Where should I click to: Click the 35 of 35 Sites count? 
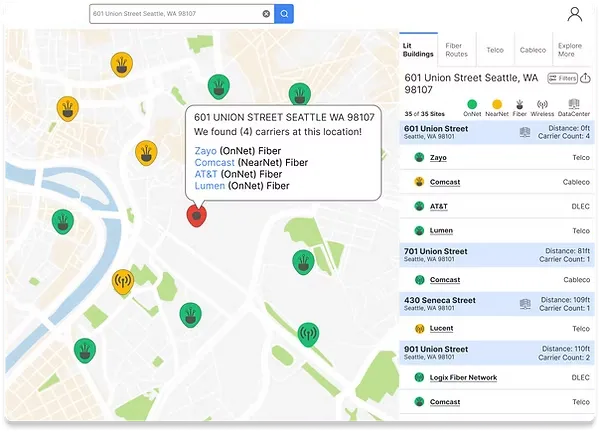coord(424,114)
